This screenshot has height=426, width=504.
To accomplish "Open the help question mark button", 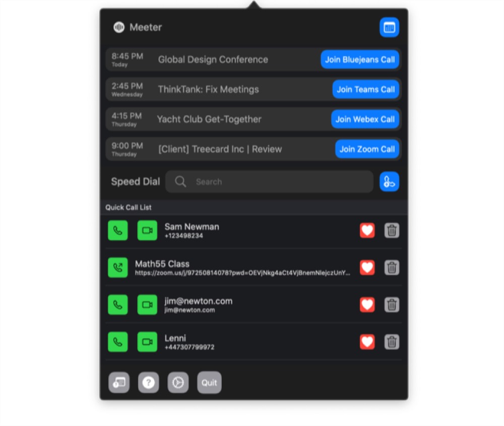I will (x=149, y=383).
